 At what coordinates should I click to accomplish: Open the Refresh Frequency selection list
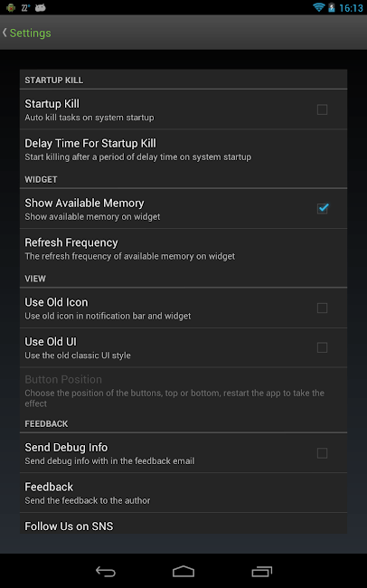(x=183, y=249)
